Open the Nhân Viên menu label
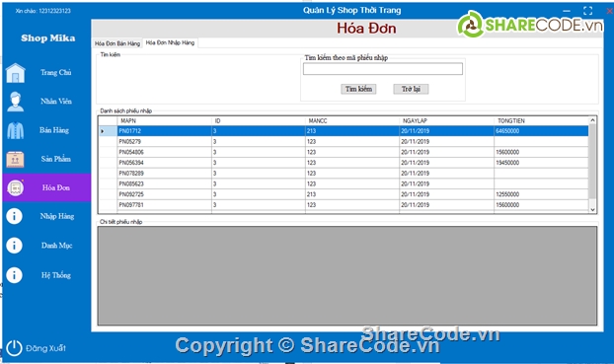The height and width of the screenshot is (364, 614). pyautogui.click(x=56, y=102)
